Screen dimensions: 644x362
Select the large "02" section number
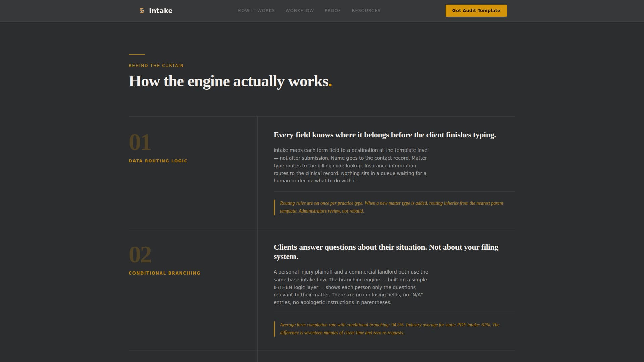click(140, 254)
